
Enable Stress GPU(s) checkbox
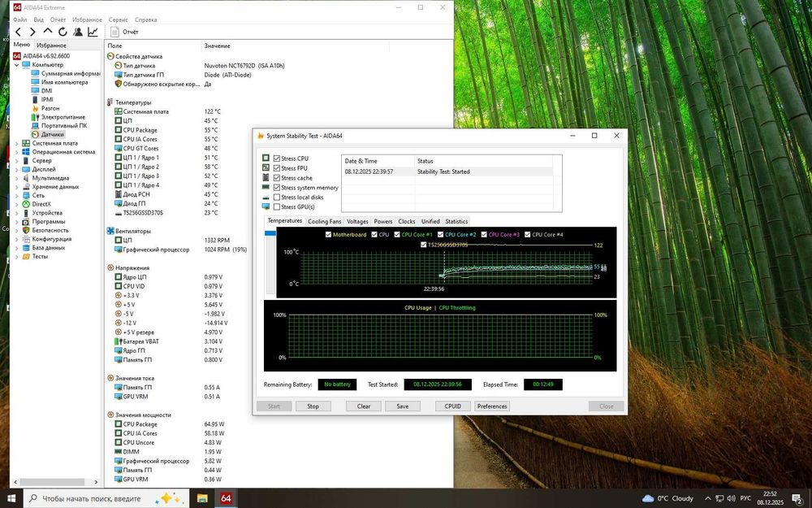(x=277, y=206)
